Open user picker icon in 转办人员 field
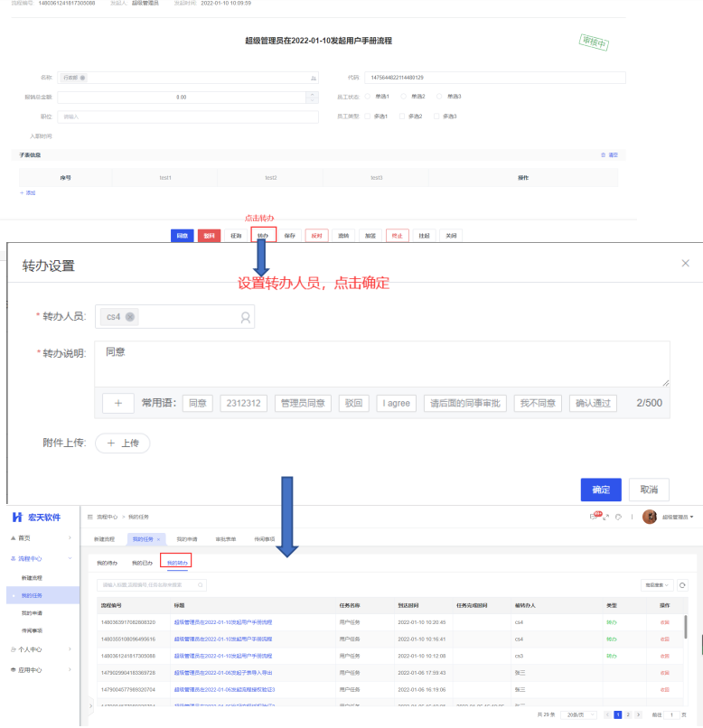Viewport: 703px width, 728px height. point(245,317)
